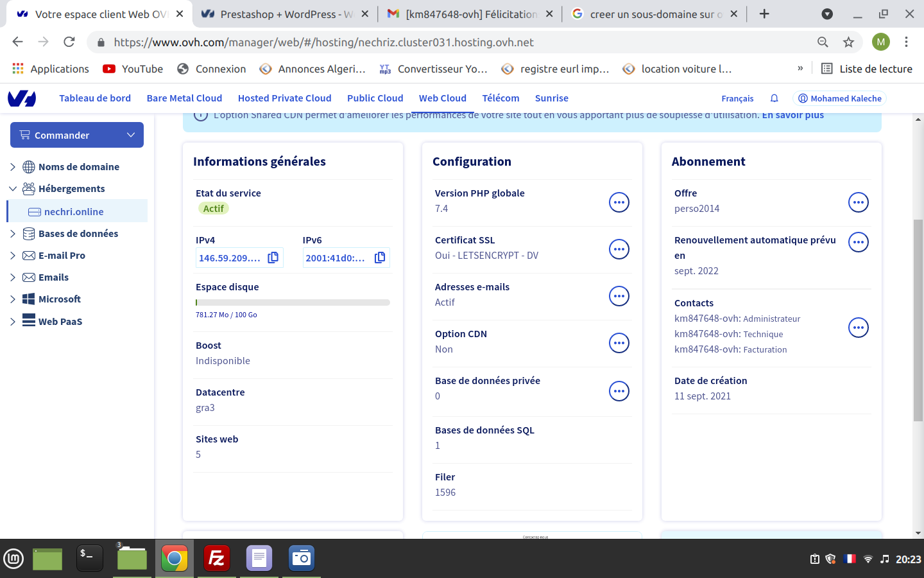Open the notifications bell icon
The height and width of the screenshot is (578, 924).
774,98
